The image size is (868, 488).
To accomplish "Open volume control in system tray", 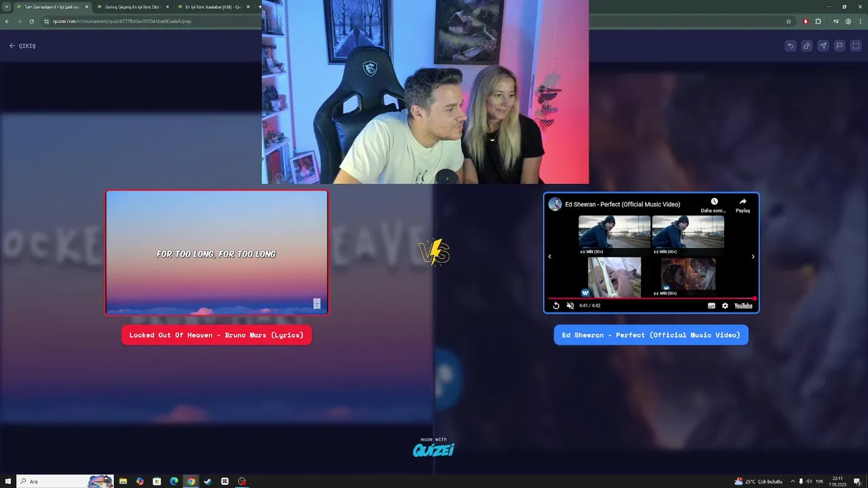I will point(809,481).
